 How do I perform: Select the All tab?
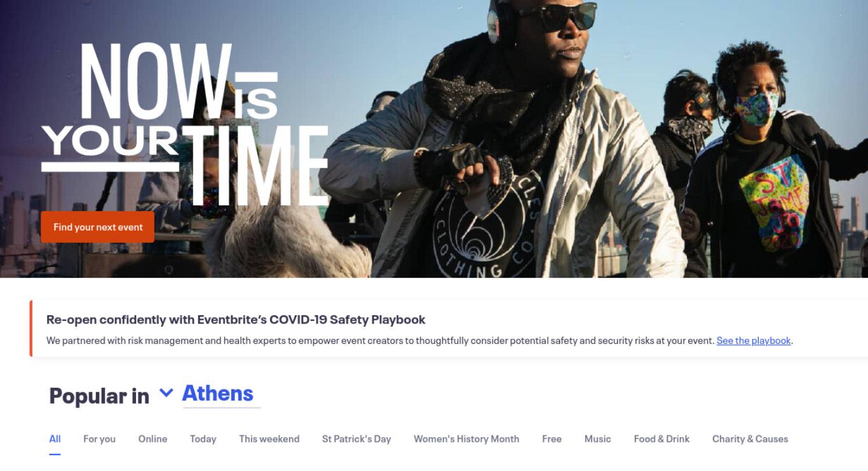click(55, 439)
